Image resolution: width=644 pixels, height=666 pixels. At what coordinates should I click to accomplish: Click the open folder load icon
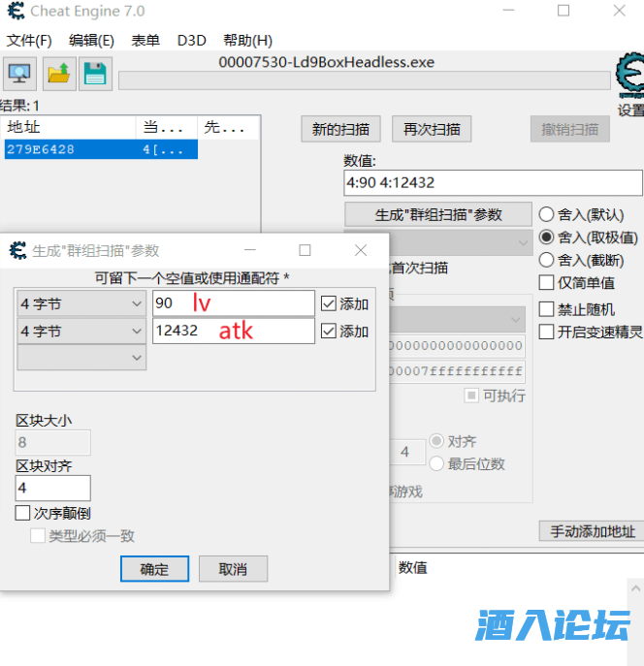pos(58,74)
